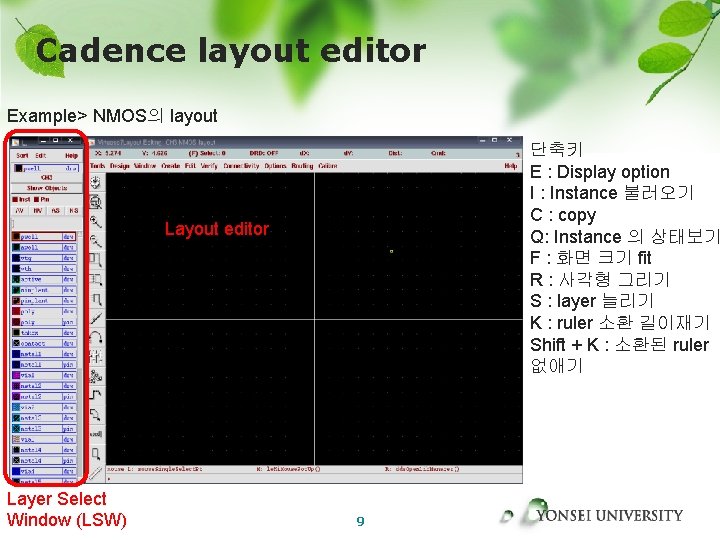Select the metal1 pin layer row
Screen dimensions: 720x540
coord(44,365)
